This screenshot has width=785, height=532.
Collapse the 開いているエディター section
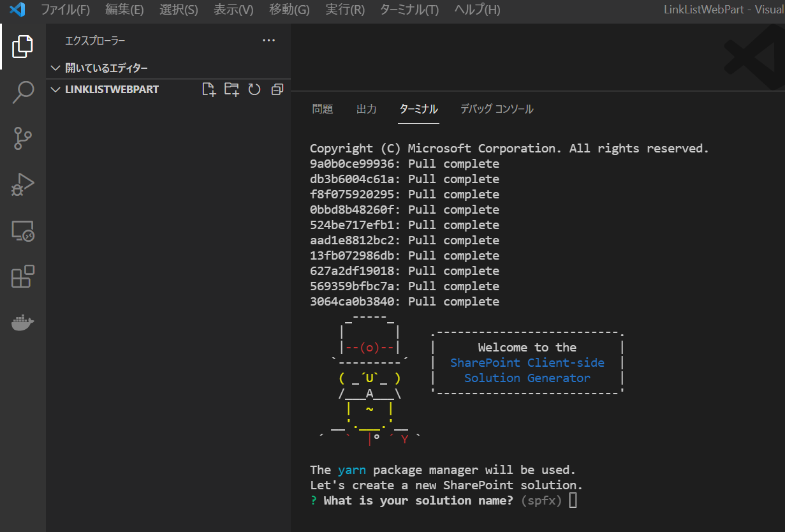click(55, 68)
